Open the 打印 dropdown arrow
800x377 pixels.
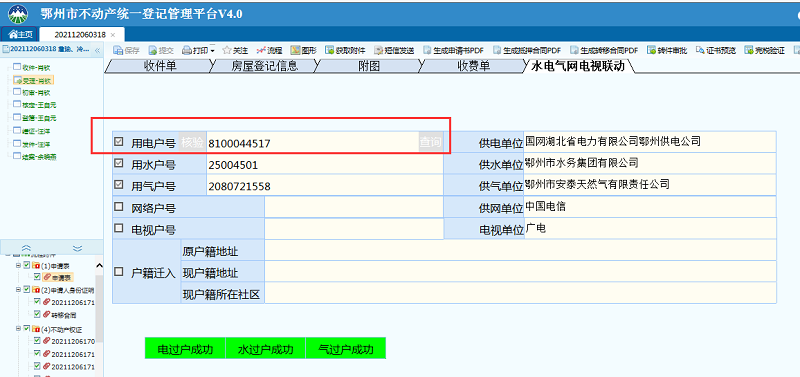click(213, 51)
